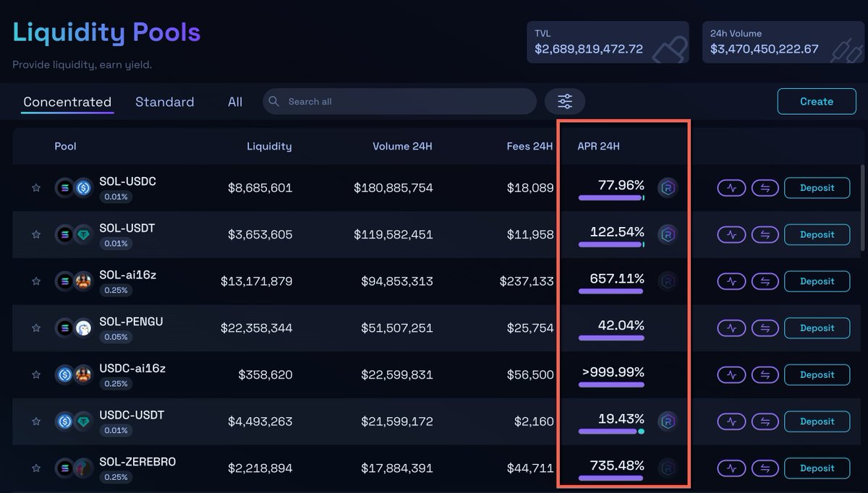Star the USDC-USDT pool
The width and height of the screenshot is (868, 493).
[36, 421]
